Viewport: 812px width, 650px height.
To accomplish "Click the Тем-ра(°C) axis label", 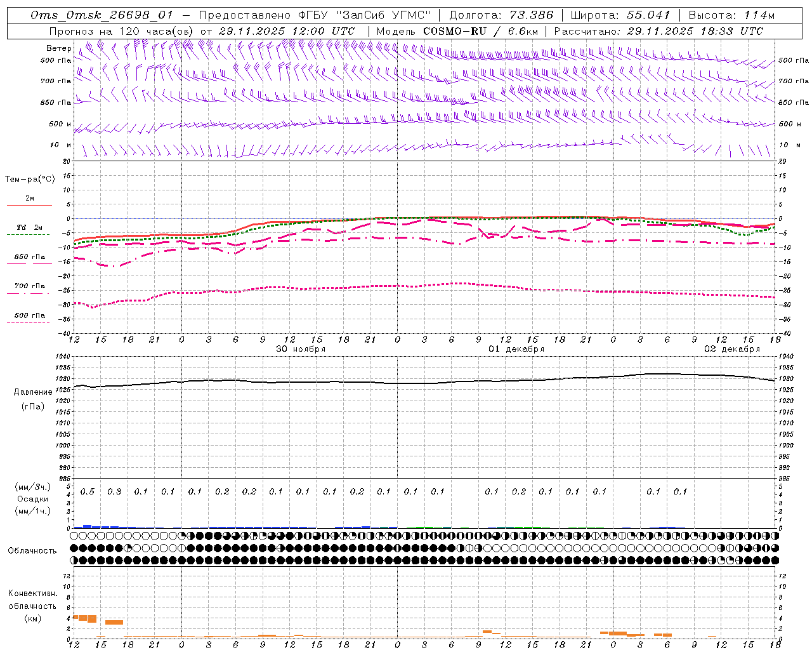I will 30,179.
